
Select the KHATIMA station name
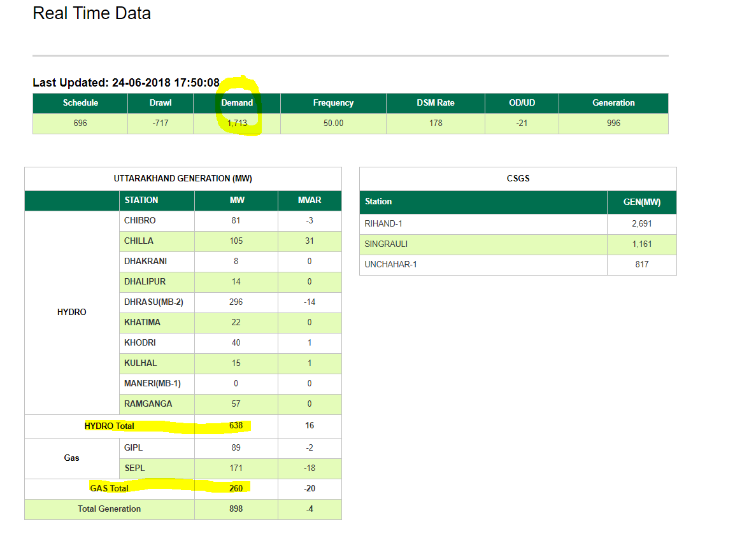pos(142,323)
